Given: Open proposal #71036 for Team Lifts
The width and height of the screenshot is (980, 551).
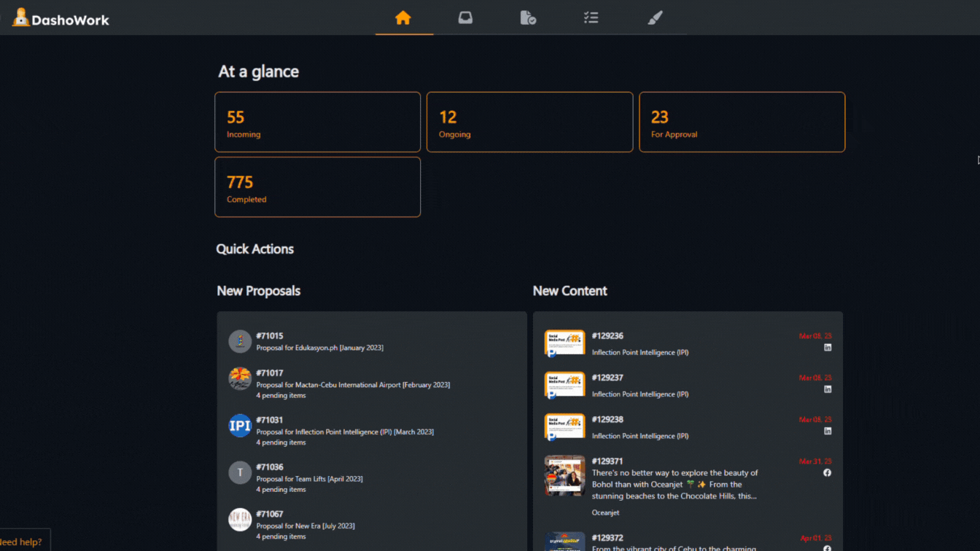Looking at the screenshot, I should tap(372, 477).
